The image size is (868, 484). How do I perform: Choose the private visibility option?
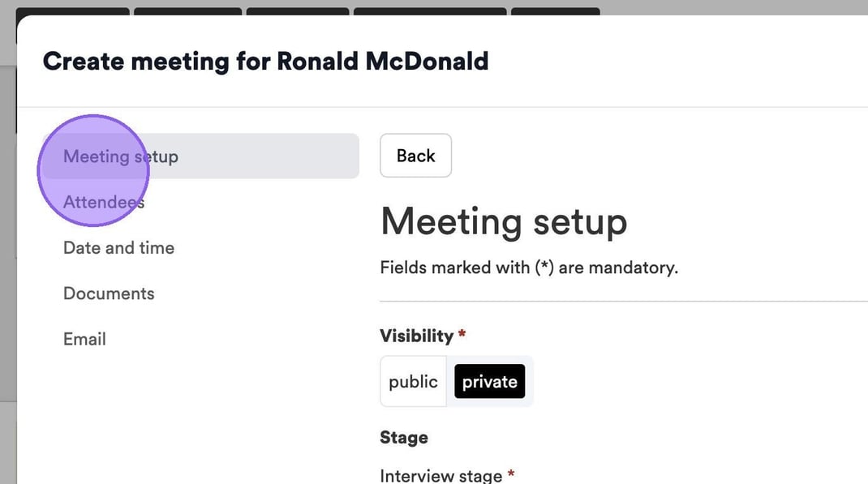point(489,382)
